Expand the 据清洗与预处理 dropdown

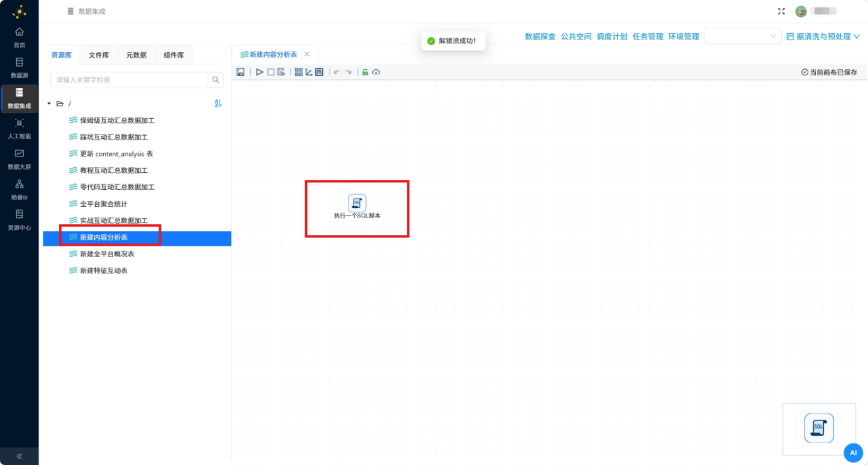(823, 36)
